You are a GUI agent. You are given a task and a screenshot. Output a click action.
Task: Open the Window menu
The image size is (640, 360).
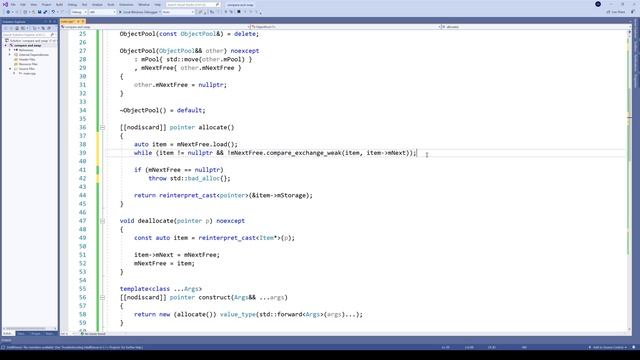point(144,4)
